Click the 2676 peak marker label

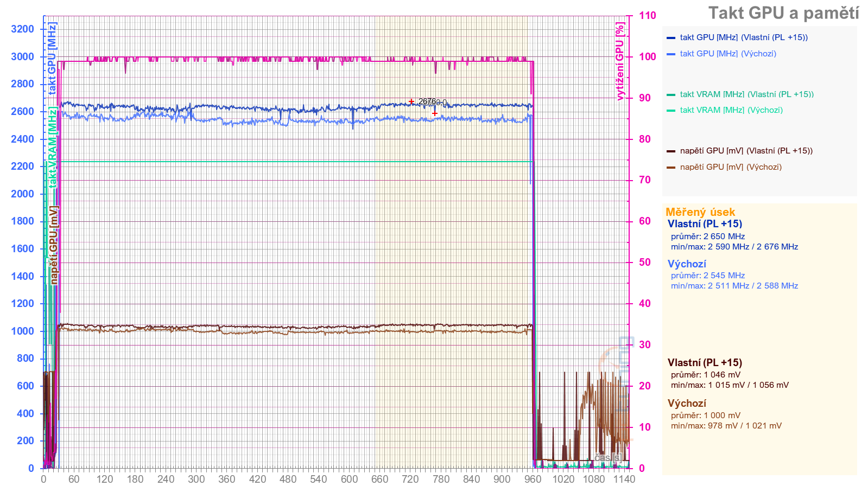(427, 101)
